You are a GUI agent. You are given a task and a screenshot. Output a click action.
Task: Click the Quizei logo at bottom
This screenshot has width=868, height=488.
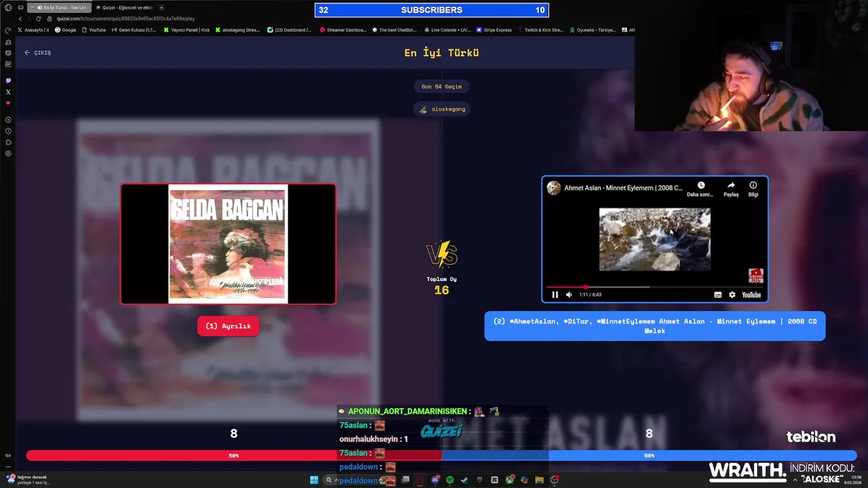[x=441, y=431]
